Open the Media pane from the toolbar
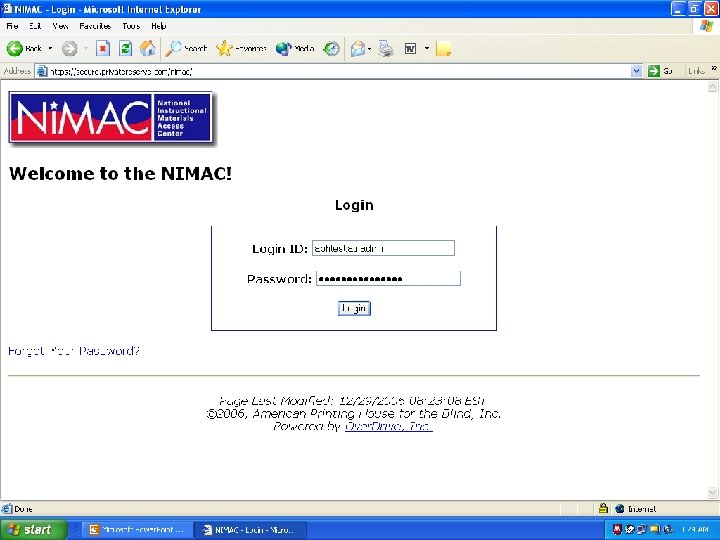This screenshot has height=540, width=720. (x=295, y=48)
